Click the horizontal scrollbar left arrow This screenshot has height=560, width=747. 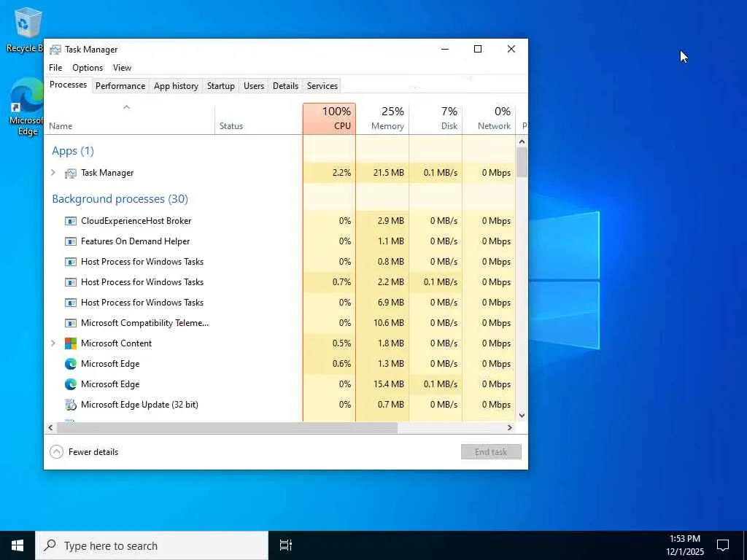50,427
